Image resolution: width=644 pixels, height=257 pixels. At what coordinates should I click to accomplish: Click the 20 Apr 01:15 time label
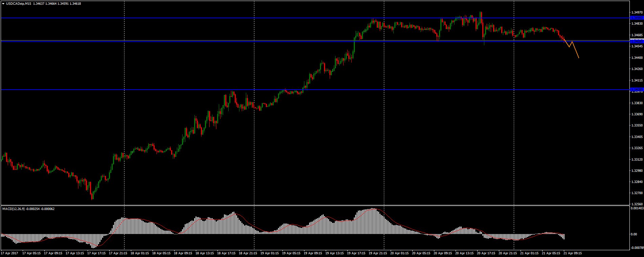point(399,253)
